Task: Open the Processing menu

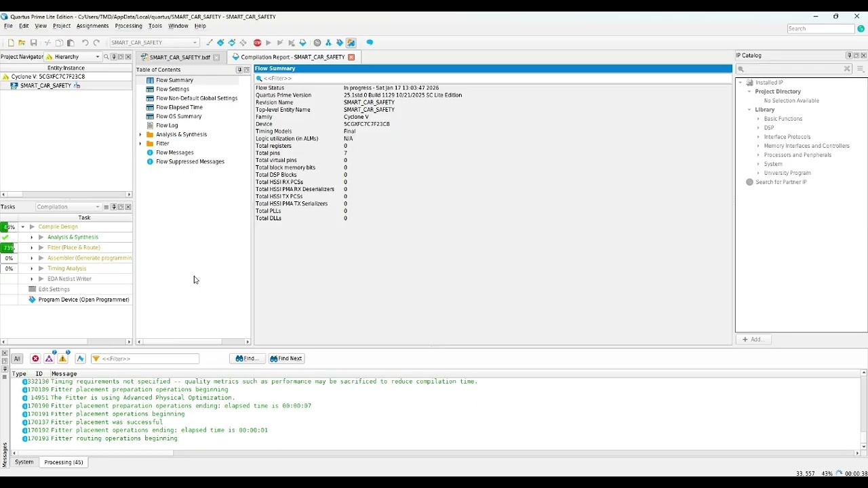Action: tap(128, 26)
